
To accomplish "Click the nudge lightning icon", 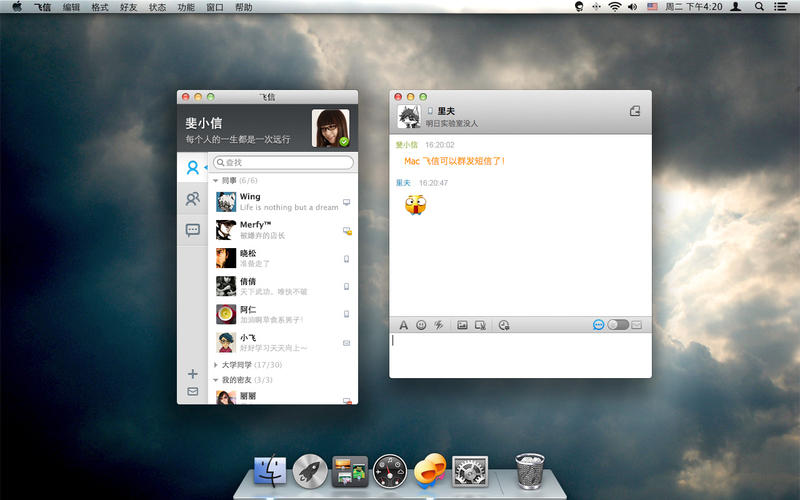I will point(438,325).
